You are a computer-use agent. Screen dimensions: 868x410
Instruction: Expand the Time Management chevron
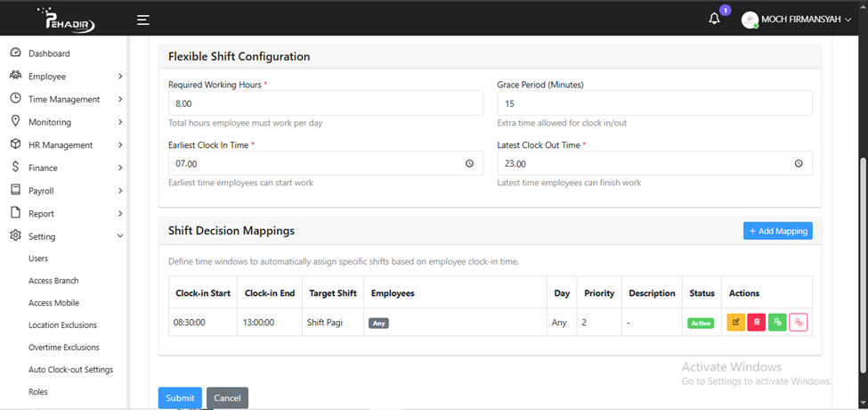[x=120, y=99]
